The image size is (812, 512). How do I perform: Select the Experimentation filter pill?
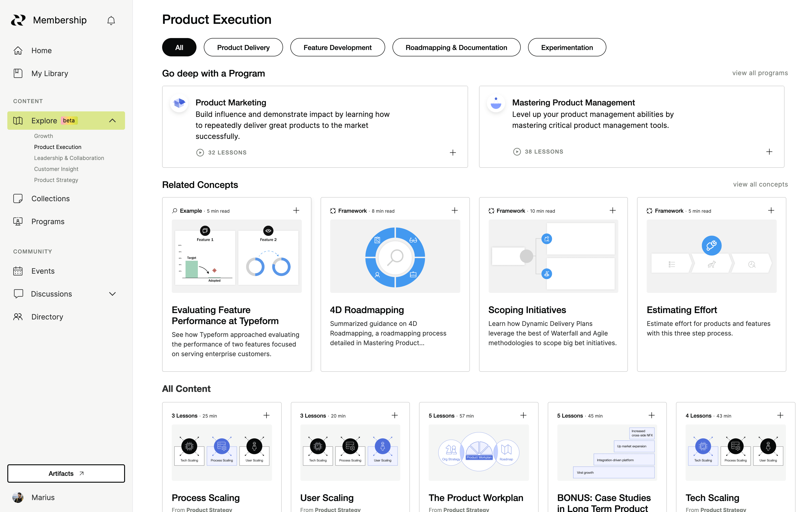pyautogui.click(x=567, y=48)
